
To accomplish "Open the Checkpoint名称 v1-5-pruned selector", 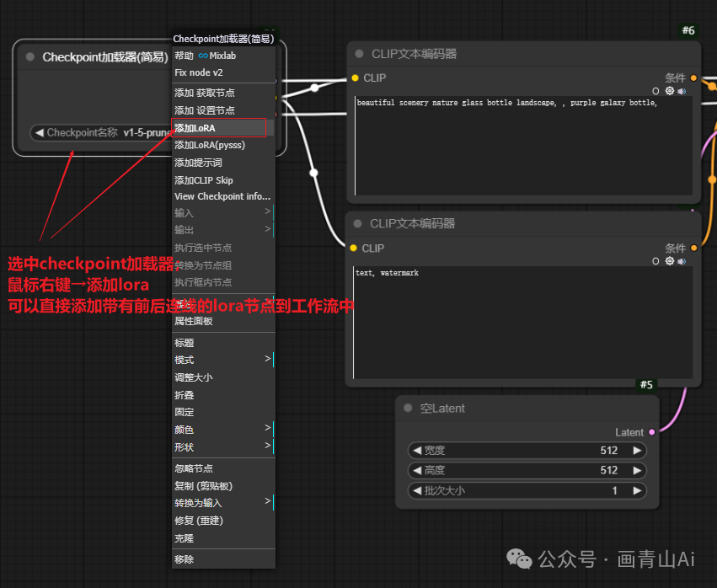I will click(100, 132).
